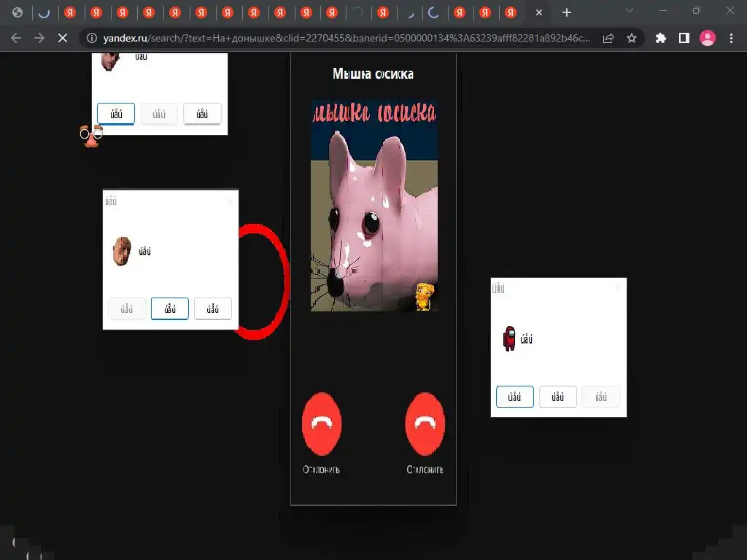This screenshot has height=560, width=747.
Task: Click the Among Us crewmate icon
Action: 509,338
